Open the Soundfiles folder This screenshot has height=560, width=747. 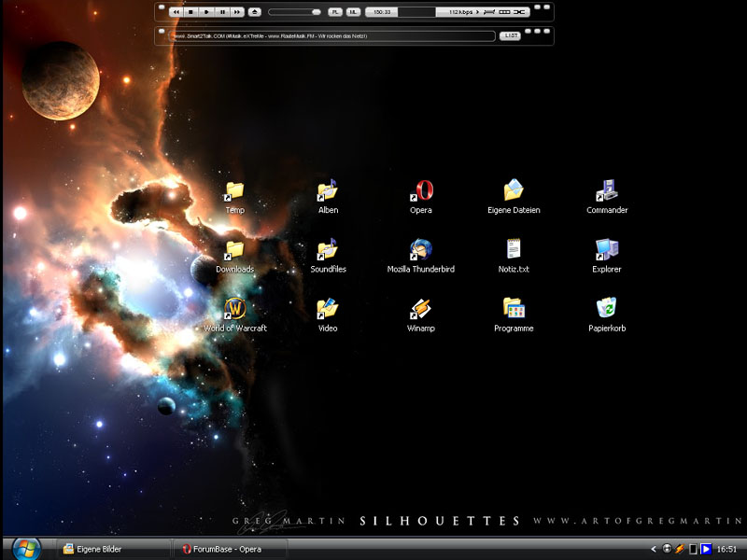328,256
